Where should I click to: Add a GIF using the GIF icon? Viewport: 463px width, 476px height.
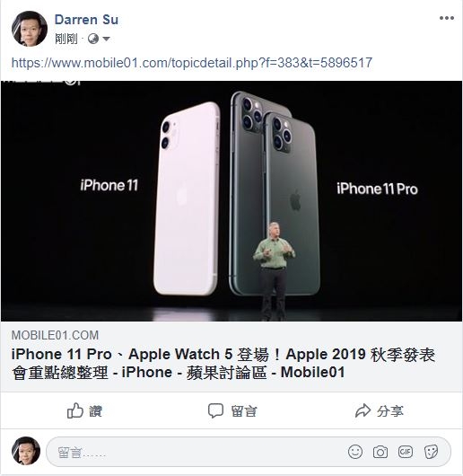click(x=406, y=452)
